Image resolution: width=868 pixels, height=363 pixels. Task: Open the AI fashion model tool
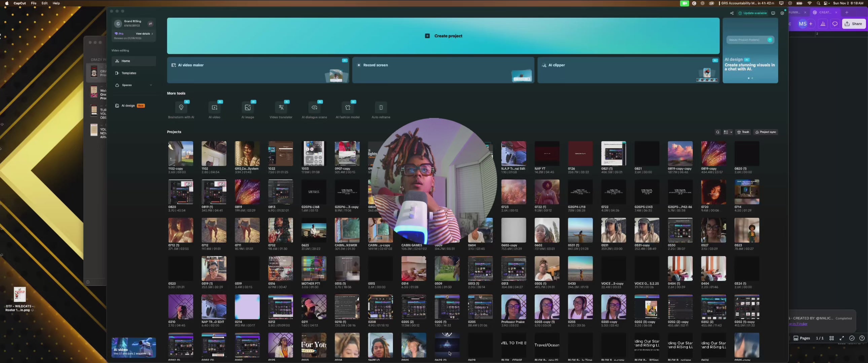[x=348, y=108]
